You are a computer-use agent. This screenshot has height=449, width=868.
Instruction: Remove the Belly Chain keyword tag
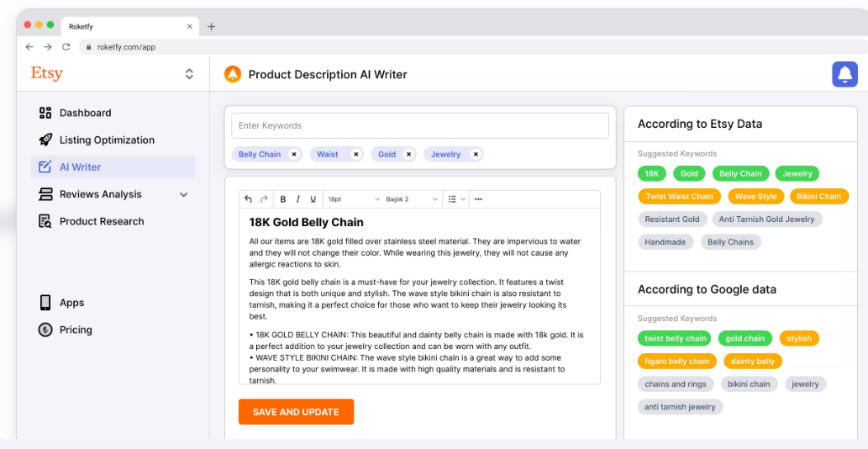point(294,155)
